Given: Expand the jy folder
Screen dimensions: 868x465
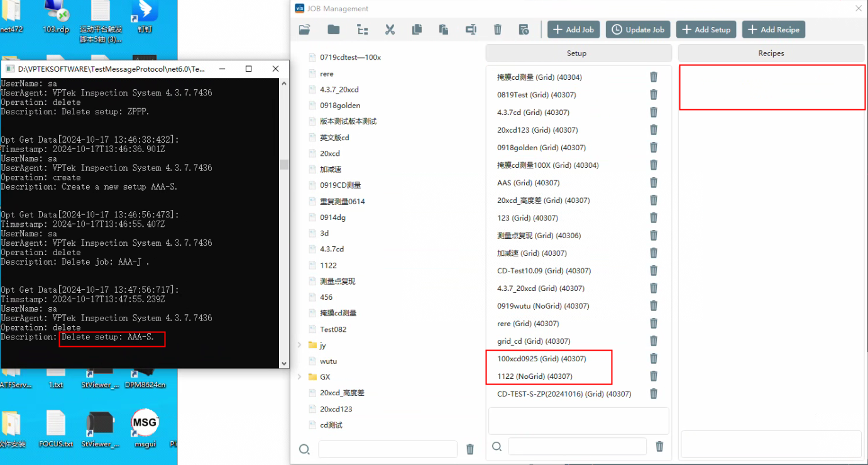Looking at the screenshot, I should [x=300, y=345].
